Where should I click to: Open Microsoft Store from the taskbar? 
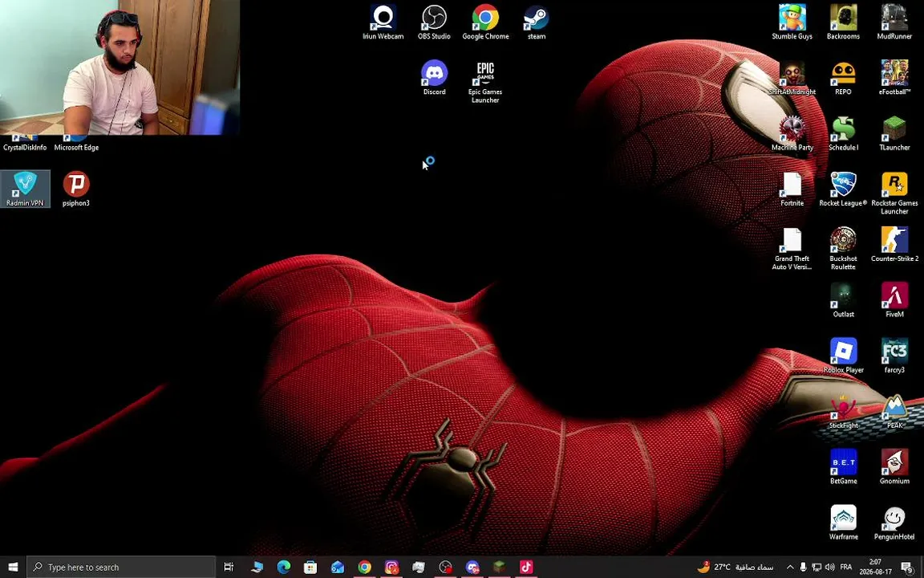point(310,567)
